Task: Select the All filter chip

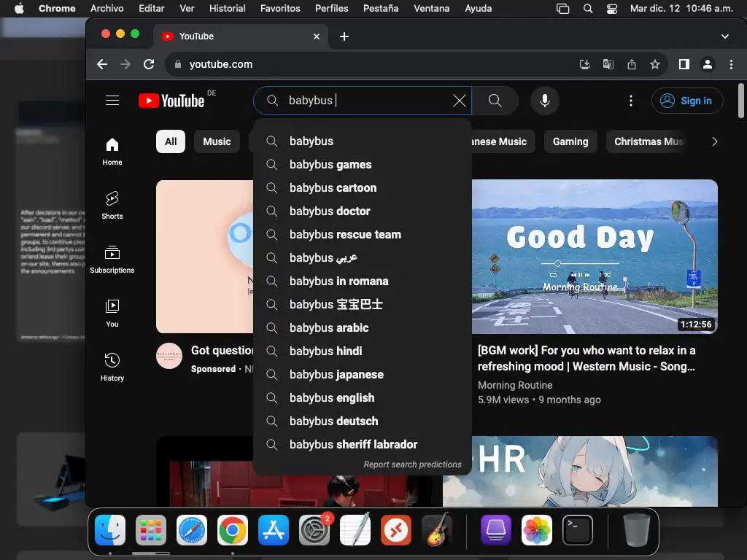Action: 171,141
